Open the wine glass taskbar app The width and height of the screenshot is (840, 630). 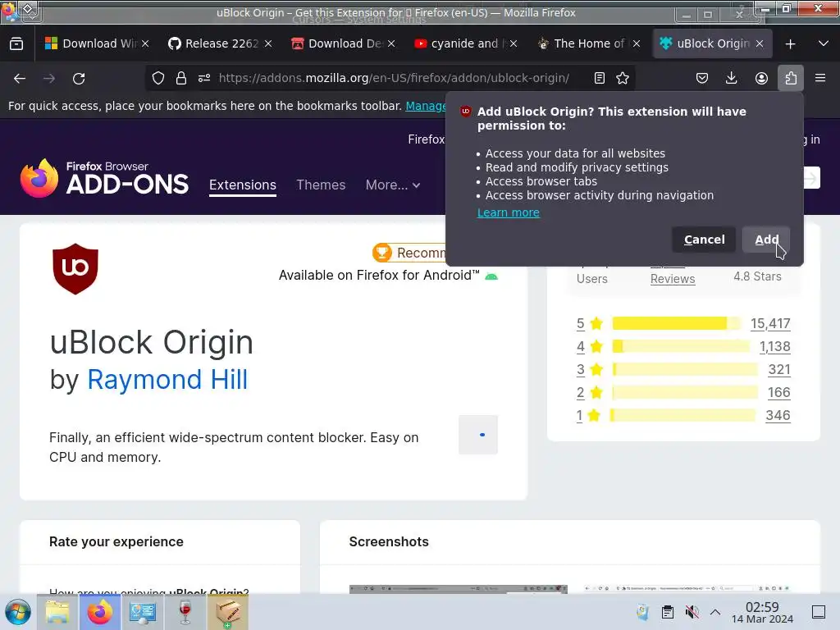pos(185,612)
